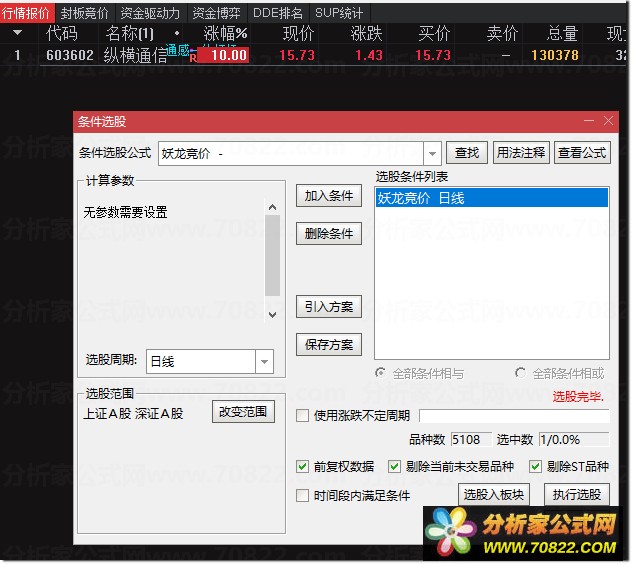Sort by the 涨跌 column header
633x564 pixels.
tap(366, 33)
